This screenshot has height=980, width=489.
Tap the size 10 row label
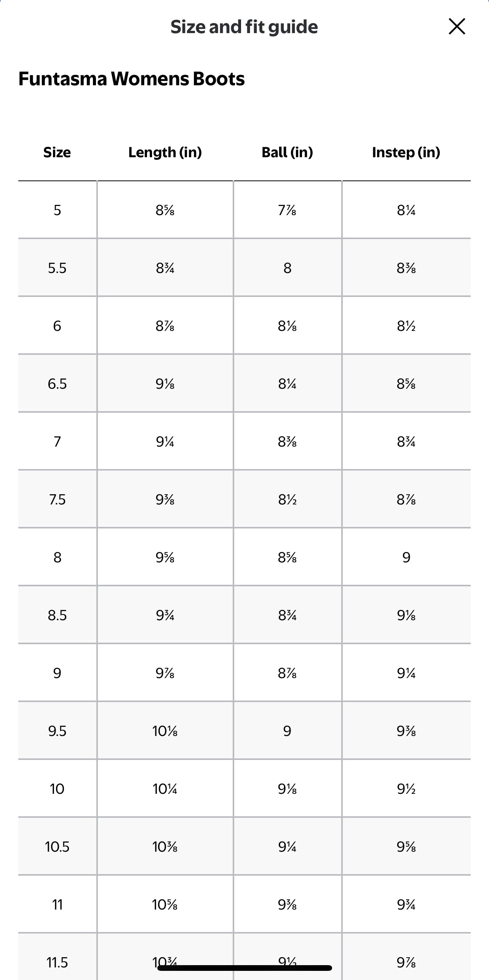point(57,789)
